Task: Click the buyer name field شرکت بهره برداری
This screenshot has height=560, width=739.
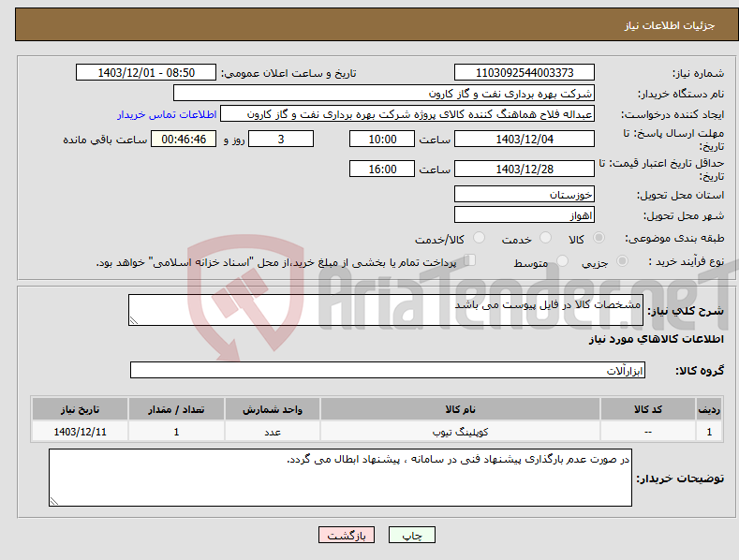Action: (x=384, y=94)
